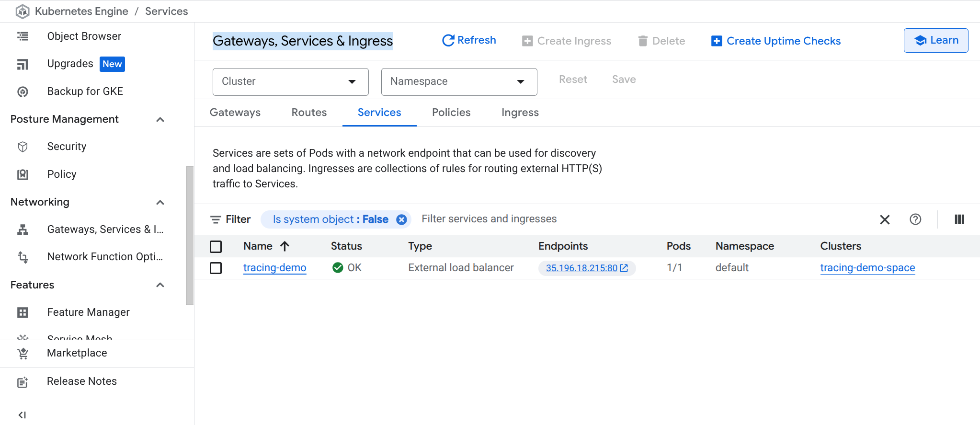This screenshot has width=980, height=425.
Task: Click the Marketplace cart icon
Action: [x=23, y=353]
